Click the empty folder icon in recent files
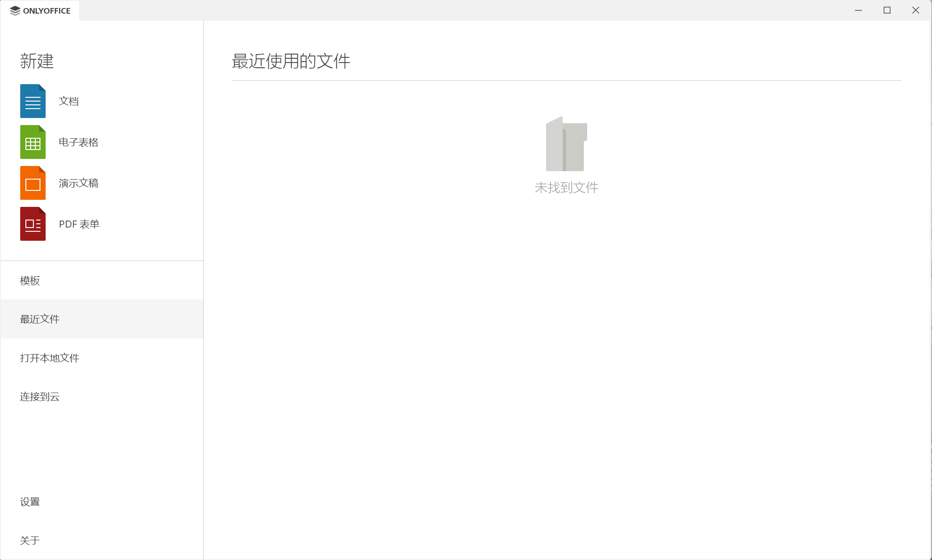Screen dimensions: 932x560 coord(566,144)
